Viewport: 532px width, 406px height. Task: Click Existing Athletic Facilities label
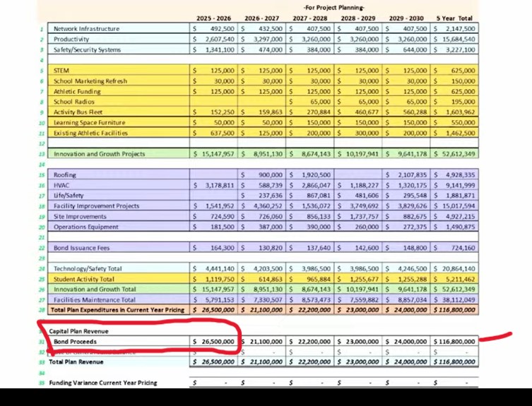pos(90,133)
